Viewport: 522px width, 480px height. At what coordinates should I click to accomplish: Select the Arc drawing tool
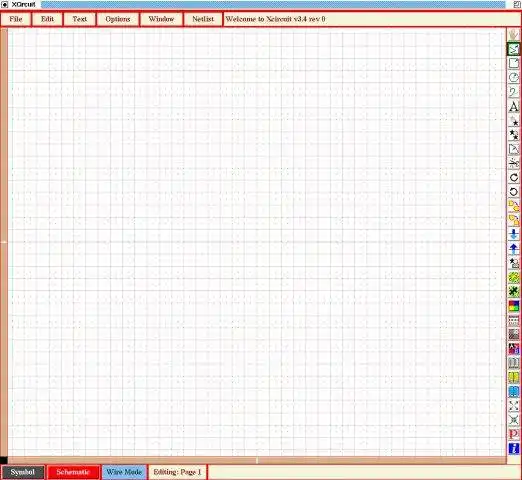(514, 78)
